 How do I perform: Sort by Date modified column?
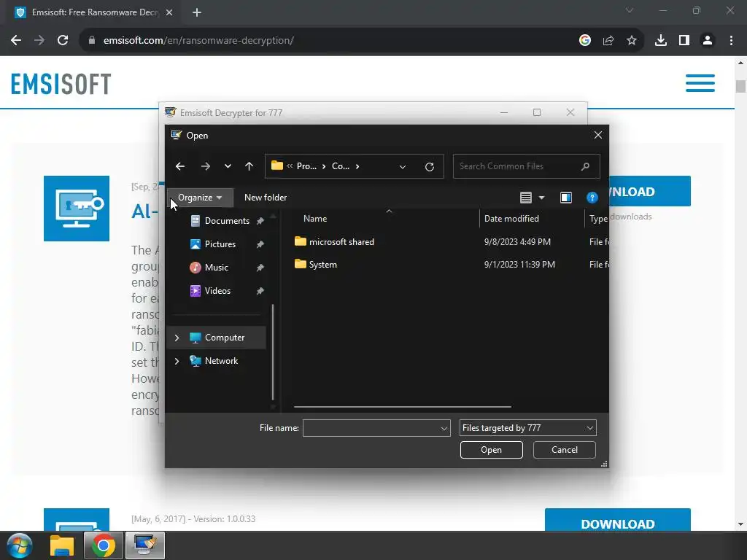(x=511, y=219)
